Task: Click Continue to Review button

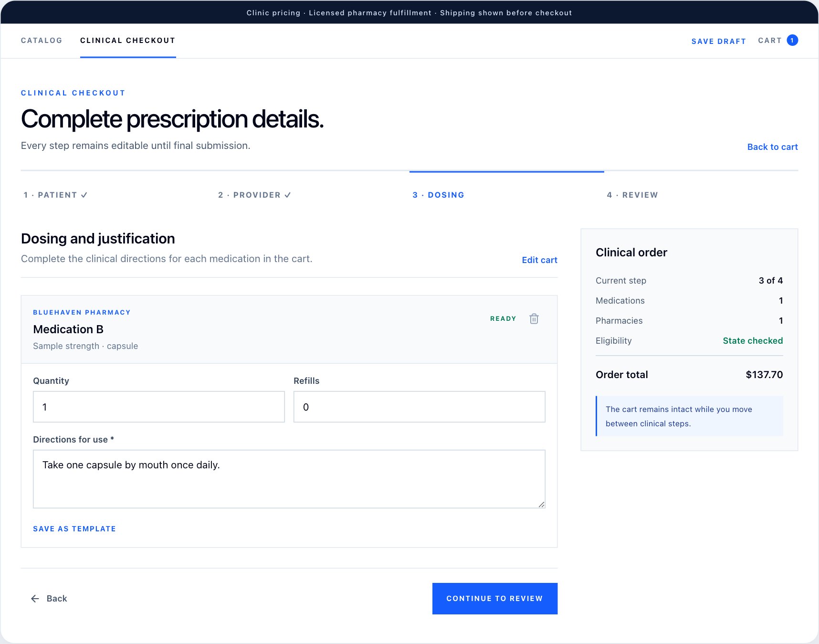Action: 495,599
